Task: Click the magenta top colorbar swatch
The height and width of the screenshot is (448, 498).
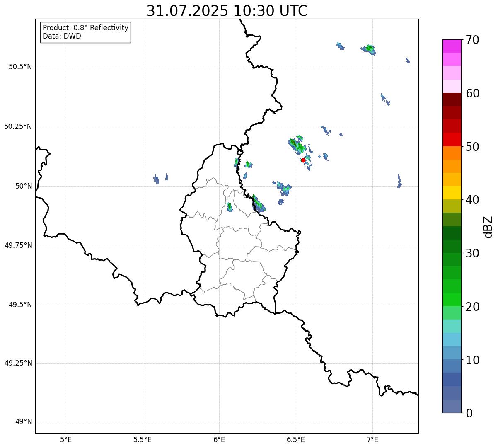Action: pos(452,46)
